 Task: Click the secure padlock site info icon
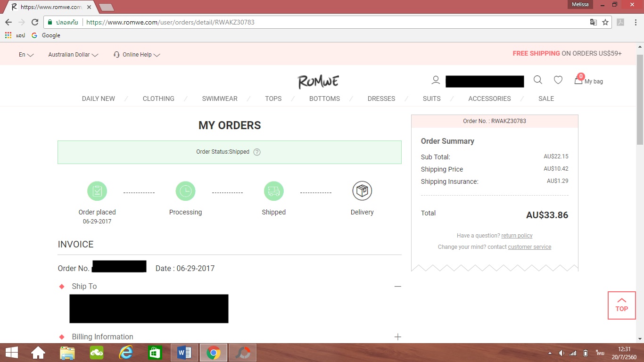(50, 22)
